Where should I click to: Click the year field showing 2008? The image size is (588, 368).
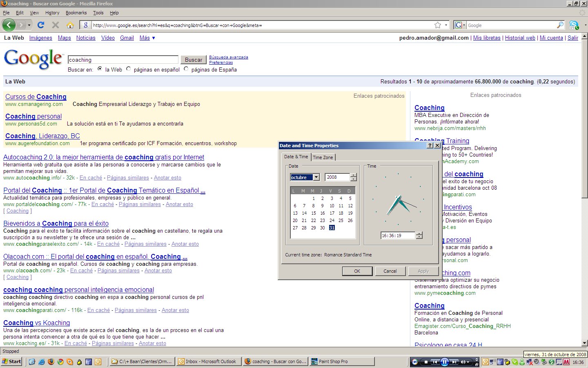[337, 177]
